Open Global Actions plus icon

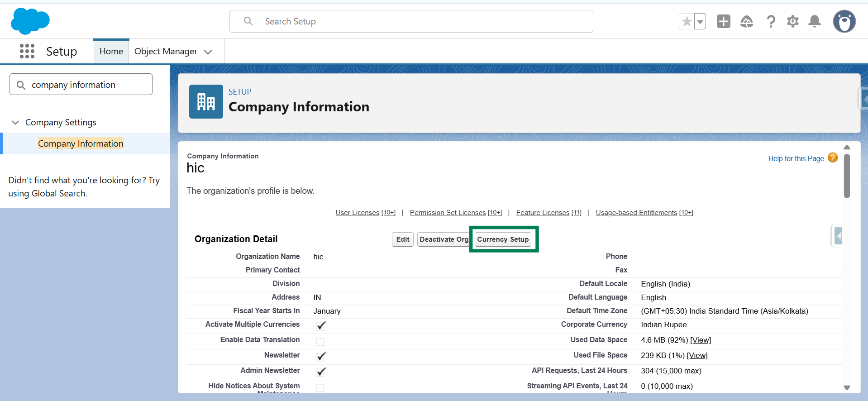(723, 21)
